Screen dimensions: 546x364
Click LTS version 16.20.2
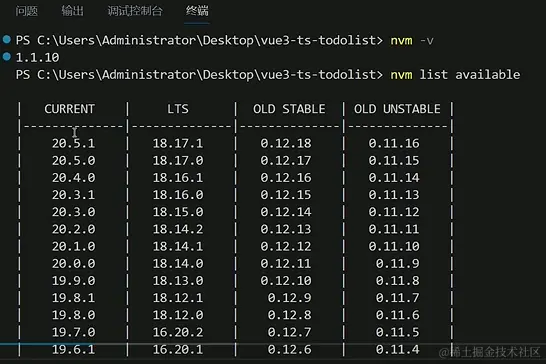click(x=178, y=332)
